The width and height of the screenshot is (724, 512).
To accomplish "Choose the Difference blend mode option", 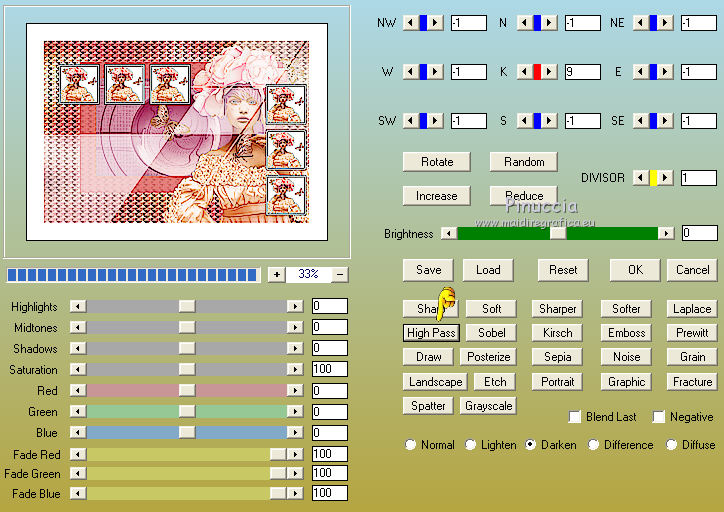I will tap(593, 445).
